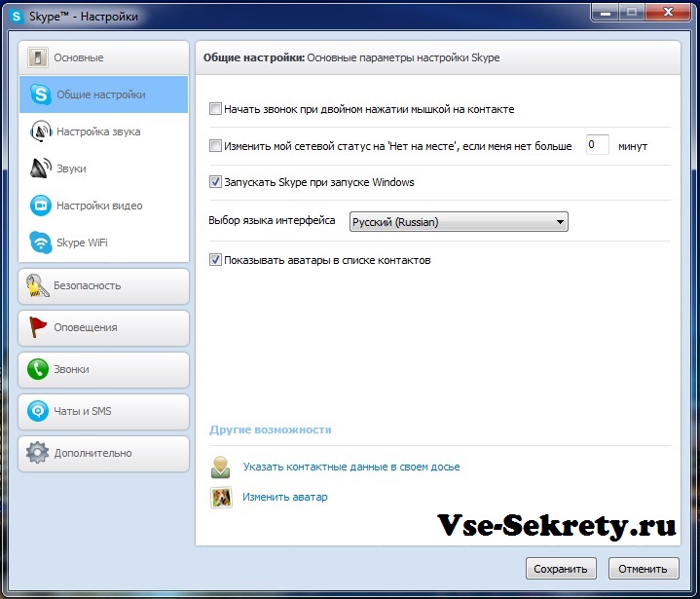The width and height of the screenshot is (700, 599).
Task: Click the Общие настройки header text
Action: [x=254, y=57]
